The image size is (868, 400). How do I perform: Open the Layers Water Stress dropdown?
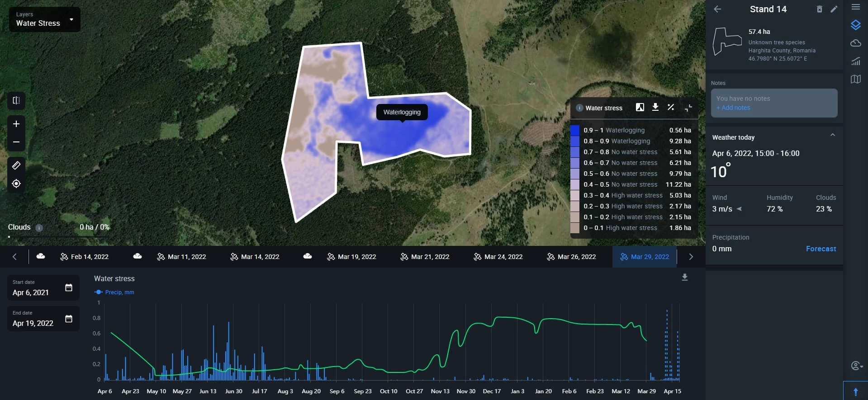(44, 19)
